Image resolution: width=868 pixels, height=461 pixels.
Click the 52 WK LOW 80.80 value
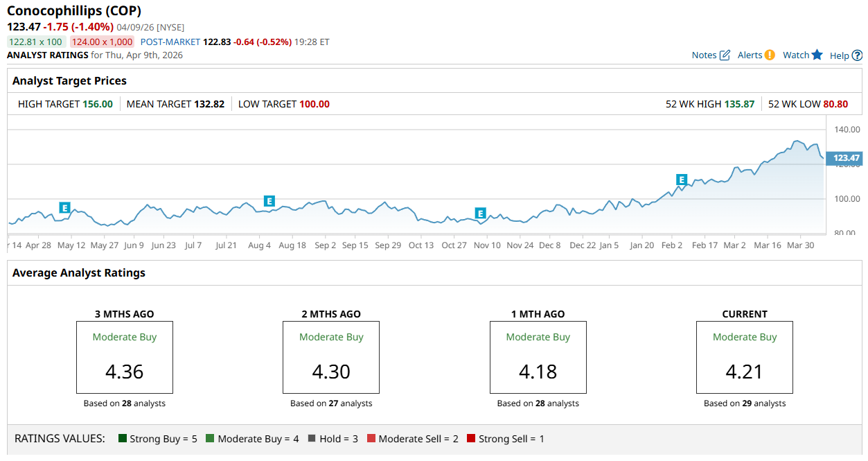coord(835,104)
